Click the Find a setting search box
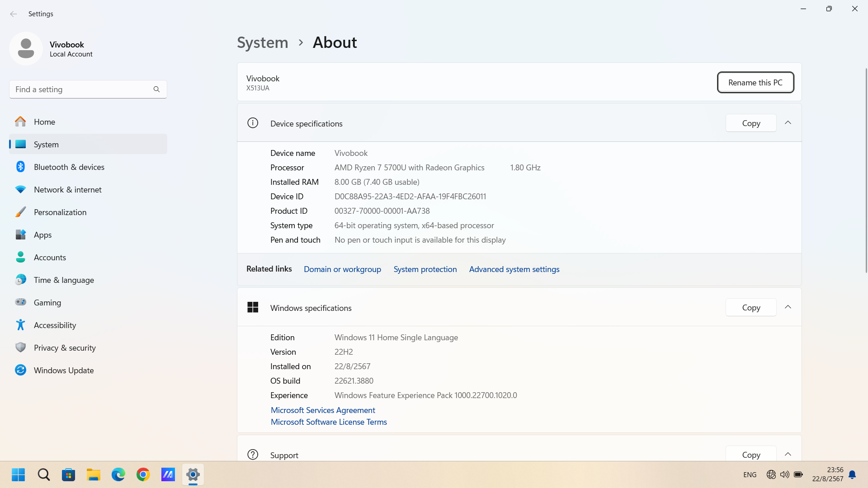 (x=88, y=89)
